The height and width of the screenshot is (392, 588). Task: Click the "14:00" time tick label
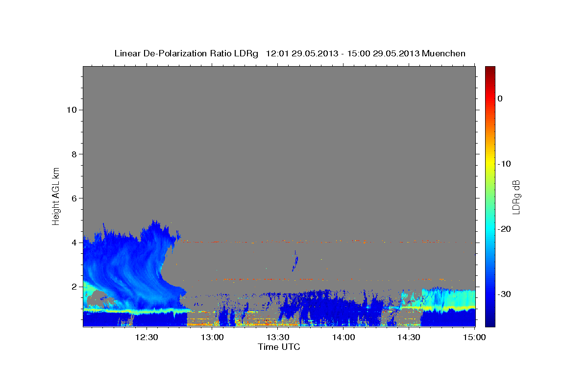[343, 337]
